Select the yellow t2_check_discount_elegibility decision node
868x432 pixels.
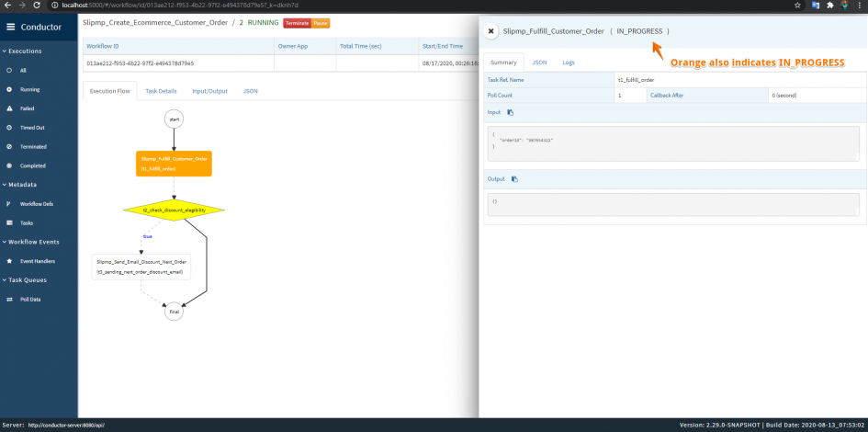(x=174, y=210)
